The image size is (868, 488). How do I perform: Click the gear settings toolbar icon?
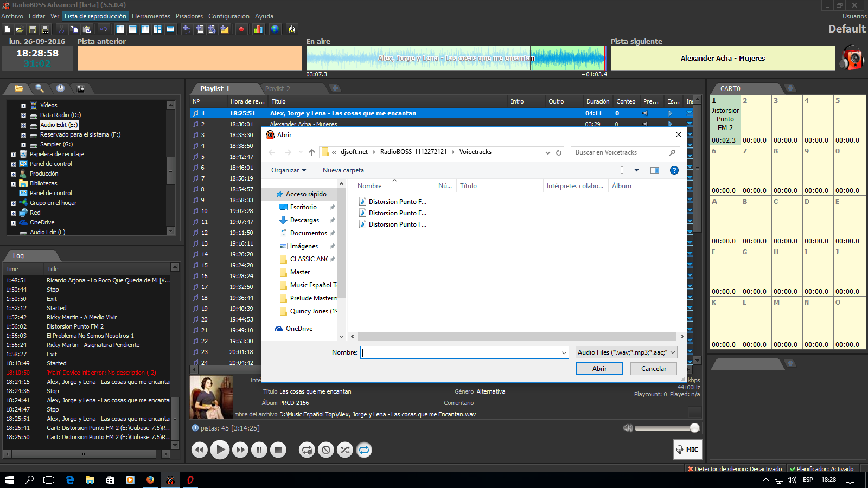[292, 29]
